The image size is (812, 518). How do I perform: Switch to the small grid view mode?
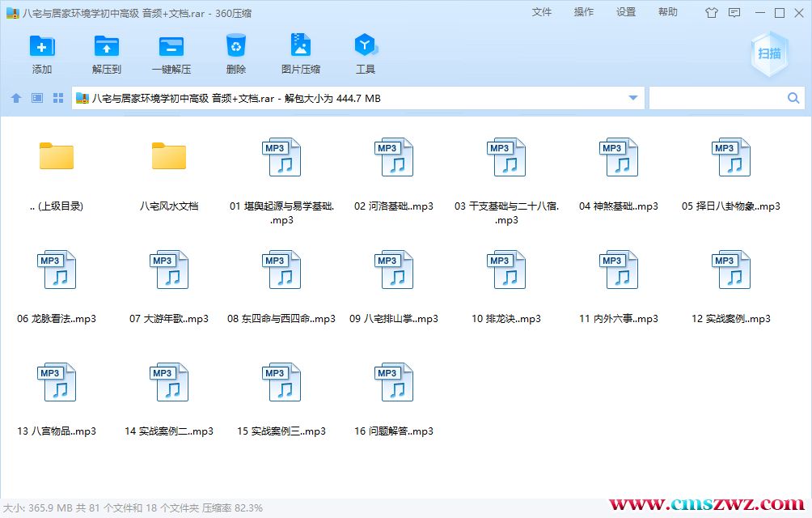click(x=57, y=97)
